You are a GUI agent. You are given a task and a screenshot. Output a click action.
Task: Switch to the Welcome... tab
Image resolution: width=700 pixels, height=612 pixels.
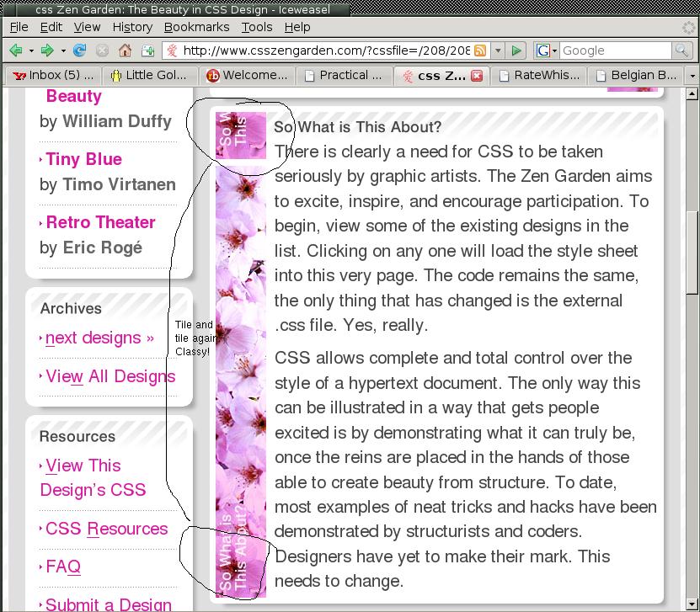click(x=247, y=76)
